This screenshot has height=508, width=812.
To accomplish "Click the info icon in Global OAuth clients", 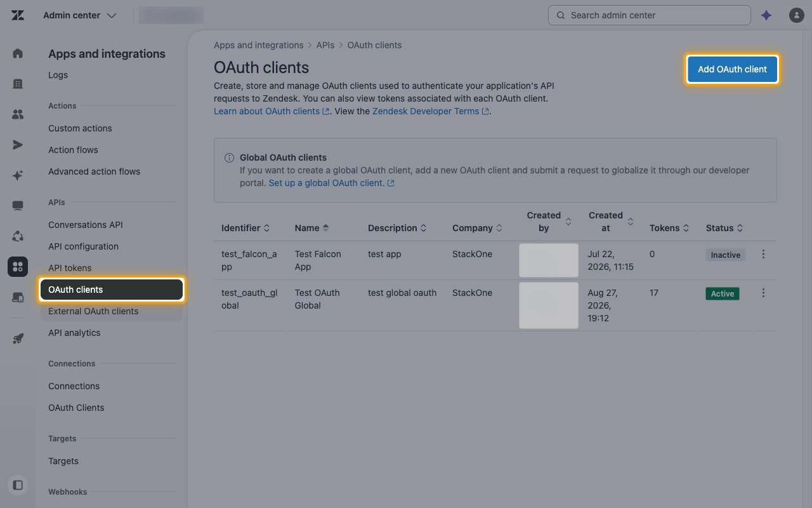I will click(x=229, y=157).
